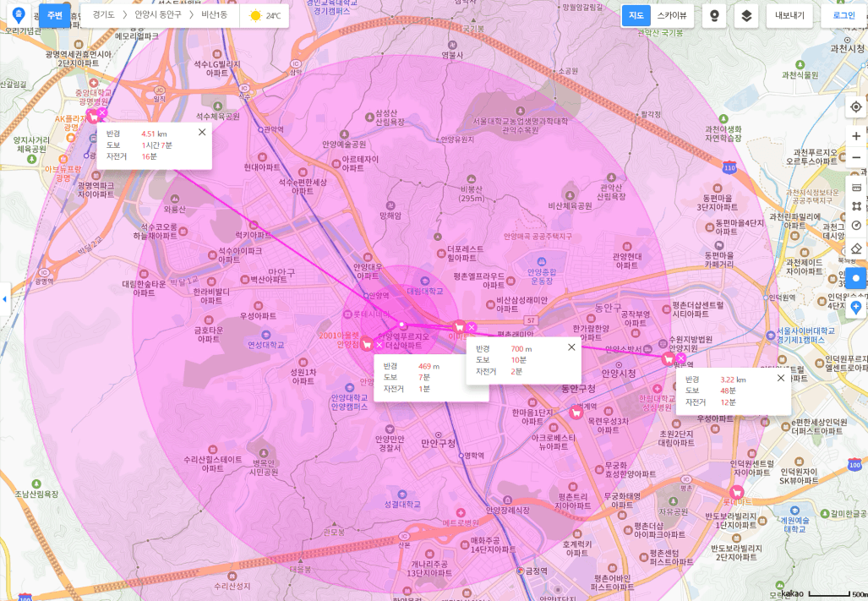Select 안양시 동안구 in the breadcrumb
The height and width of the screenshot is (601, 868).
pos(158,15)
